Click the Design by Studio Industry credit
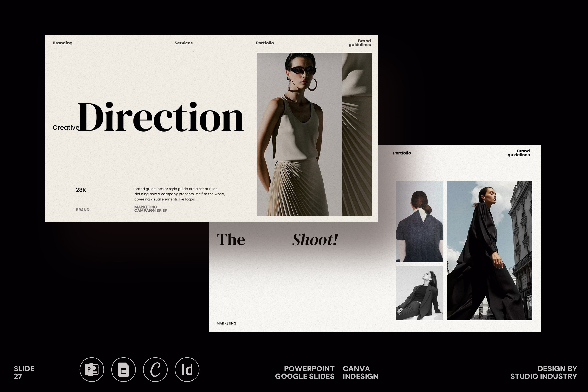The width and height of the screenshot is (588, 392). pyautogui.click(x=544, y=372)
